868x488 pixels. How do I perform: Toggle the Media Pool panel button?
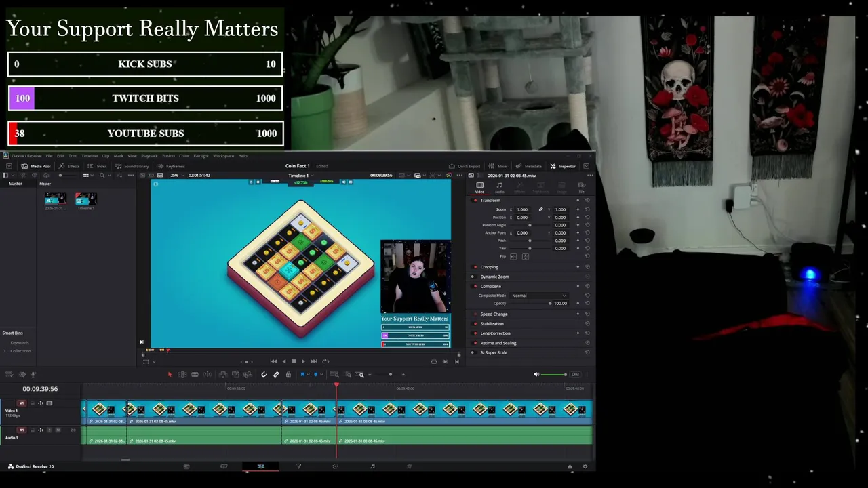[36, 166]
